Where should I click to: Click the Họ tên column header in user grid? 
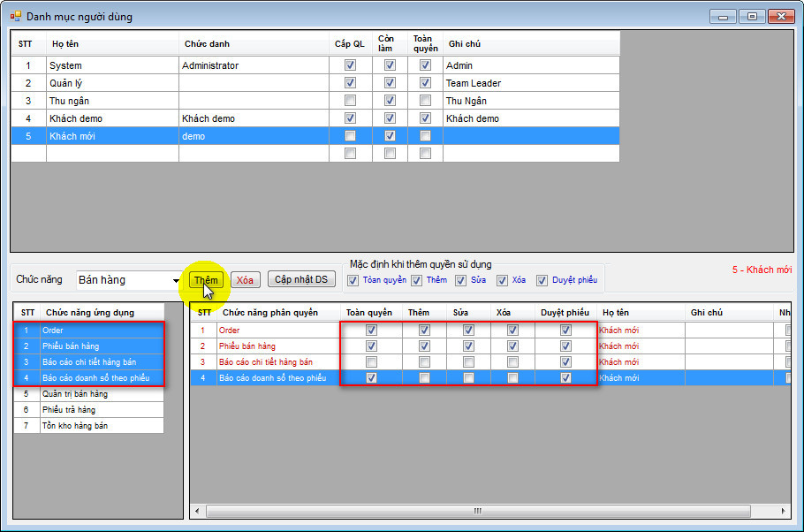click(x=112, y=43)
